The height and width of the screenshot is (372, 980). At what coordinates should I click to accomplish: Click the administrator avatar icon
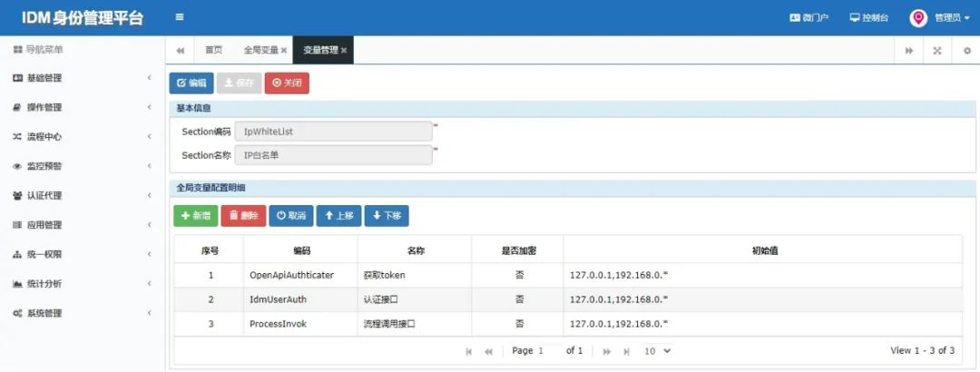(x=918, y=18)
